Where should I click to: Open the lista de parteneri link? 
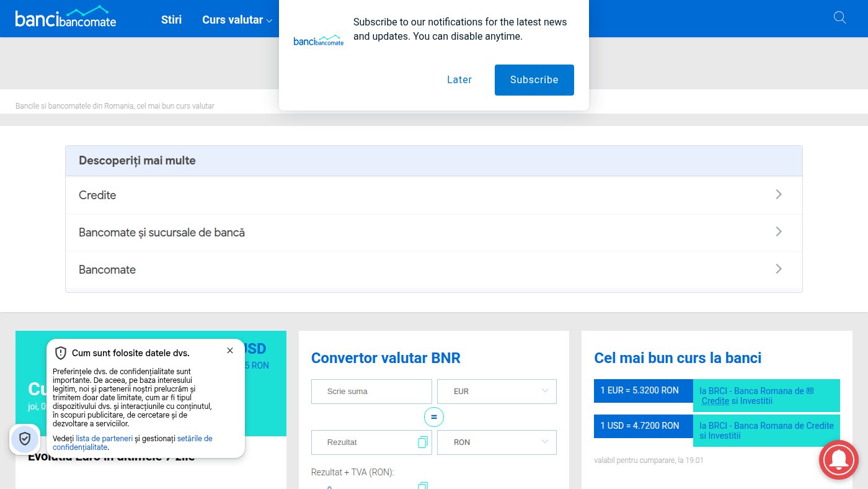(x=104, y=438)
